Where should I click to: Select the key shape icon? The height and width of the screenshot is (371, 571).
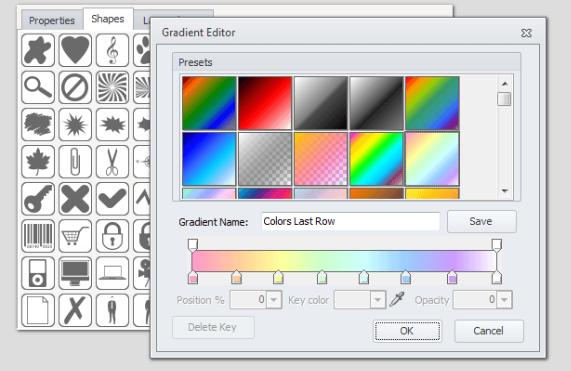point(38,198)
